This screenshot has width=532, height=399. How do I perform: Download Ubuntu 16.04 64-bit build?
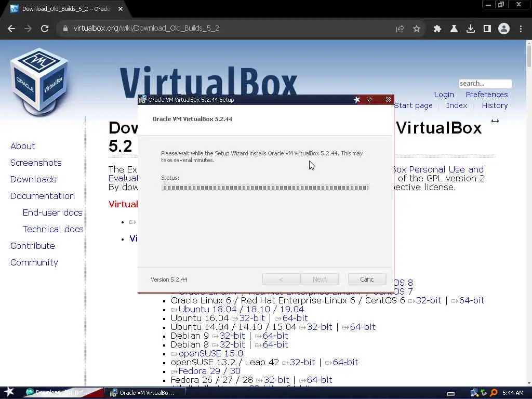(x=295, y=318)
